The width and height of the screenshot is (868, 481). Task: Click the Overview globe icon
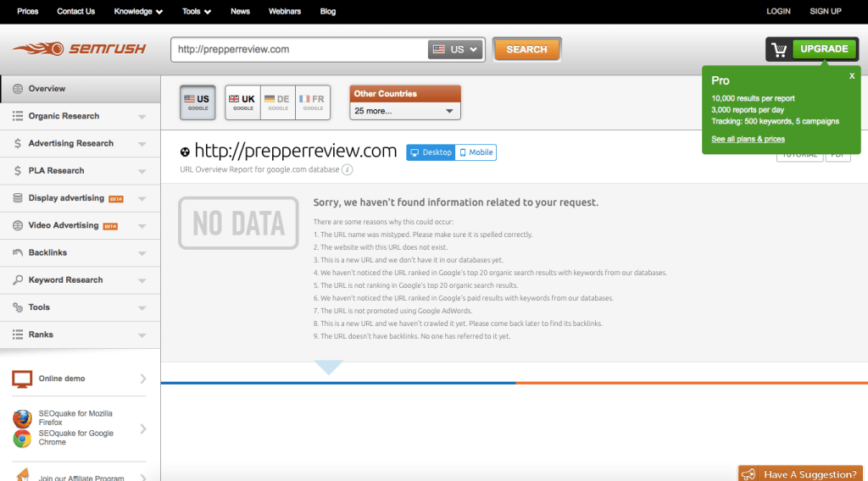[18, 88]
